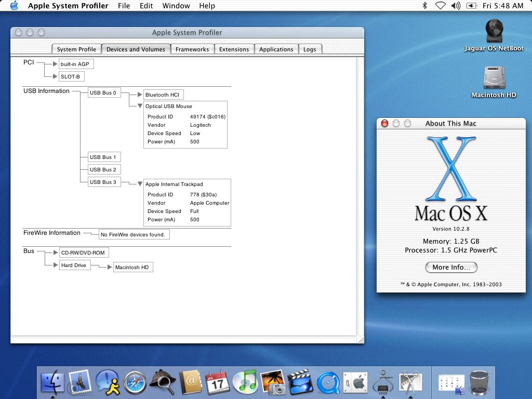
Task: Close the About This Mac window
Action: (x=385, y=123)
